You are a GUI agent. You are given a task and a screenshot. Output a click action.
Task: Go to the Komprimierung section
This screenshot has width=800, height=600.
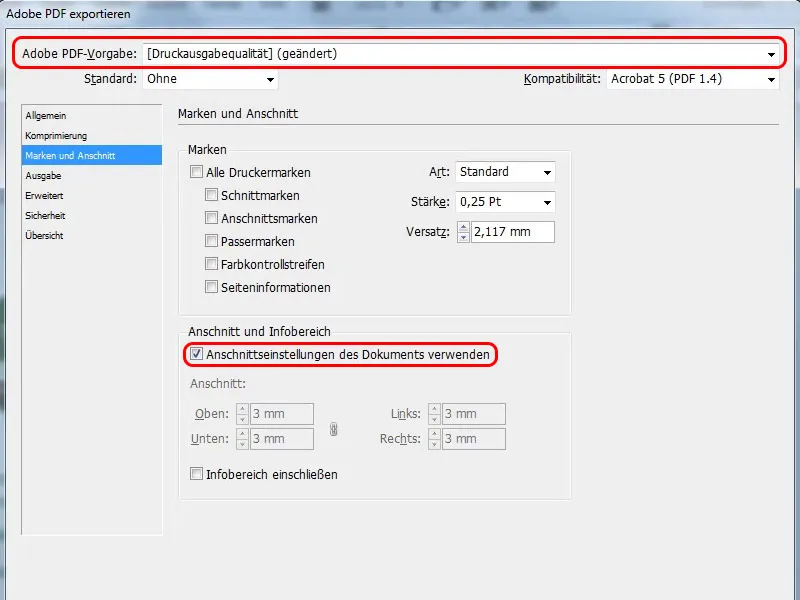pos(92,136)
